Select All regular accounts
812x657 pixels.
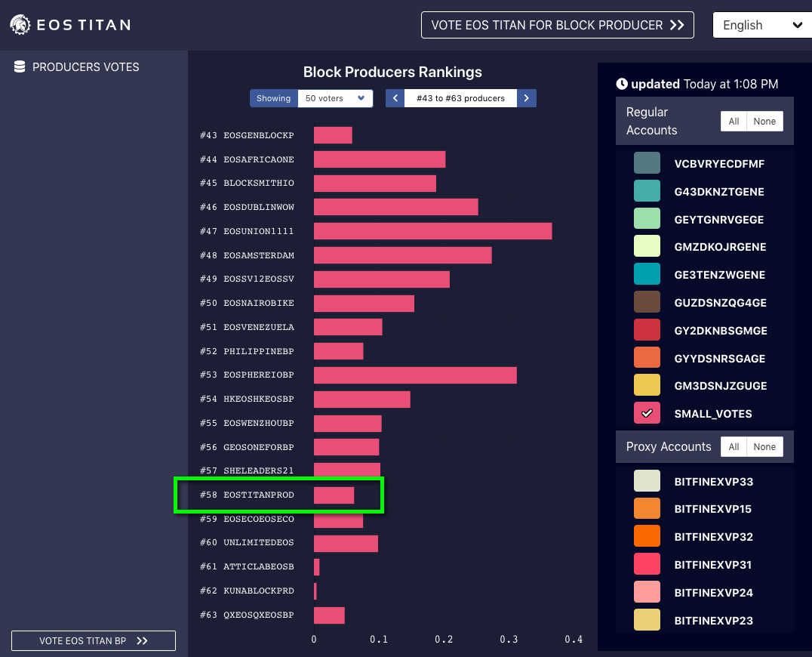pos(734,122)
